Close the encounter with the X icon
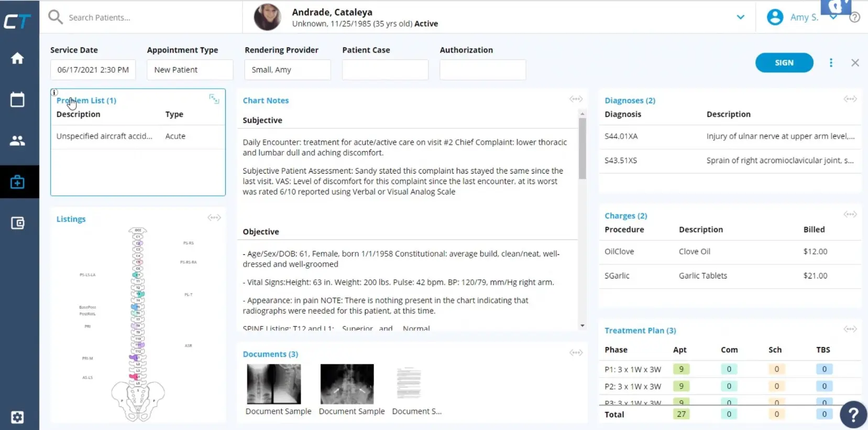This screenshot has width=868, height=430. tap(855, 63)
